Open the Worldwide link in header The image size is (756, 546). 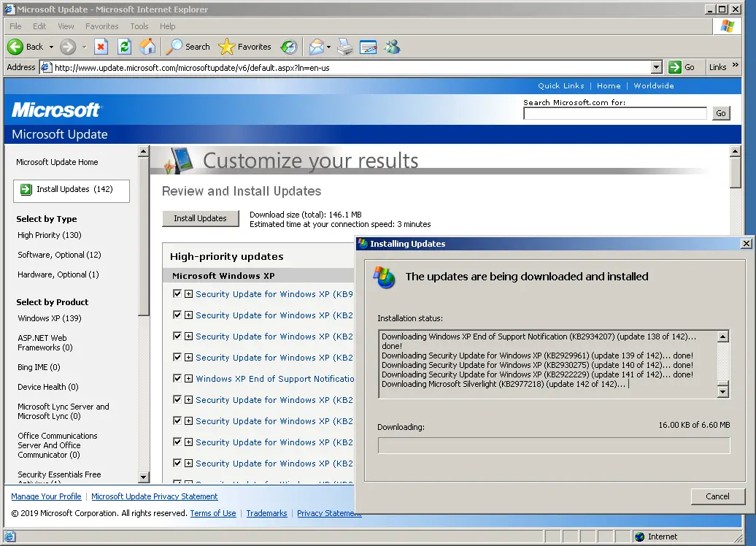(x=654, y=86)
